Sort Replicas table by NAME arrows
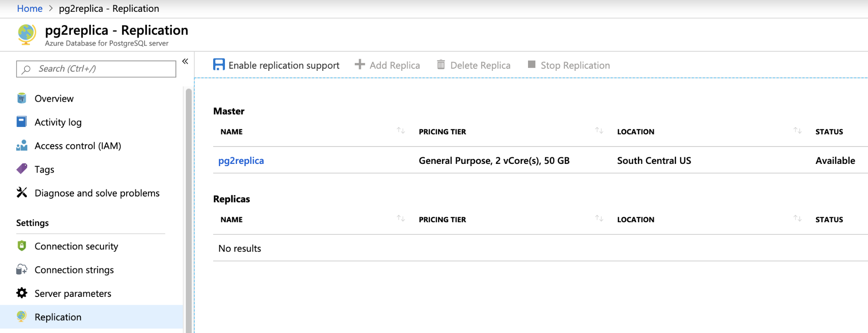The image size is (868, 333). 401,218
